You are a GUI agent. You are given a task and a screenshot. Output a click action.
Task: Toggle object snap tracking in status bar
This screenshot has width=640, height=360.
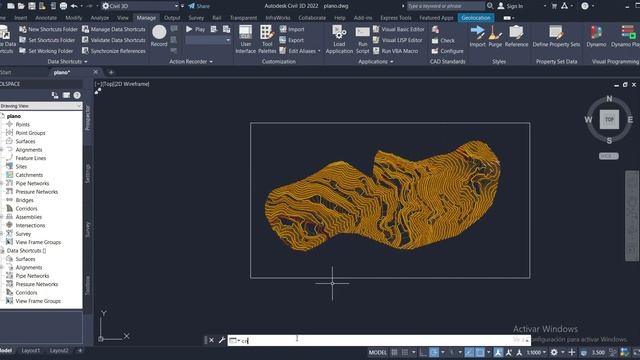[469, 352]
